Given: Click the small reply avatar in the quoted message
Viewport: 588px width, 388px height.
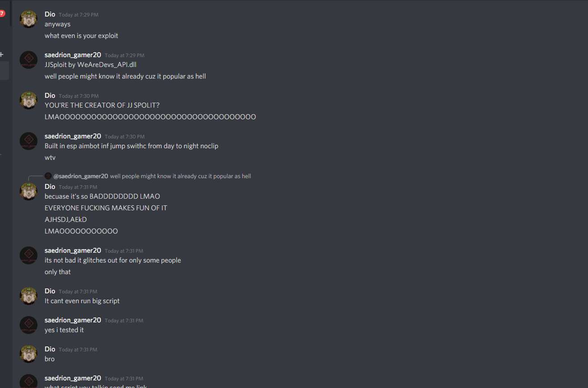Looking at the screenshot, I should click(48, 176).
